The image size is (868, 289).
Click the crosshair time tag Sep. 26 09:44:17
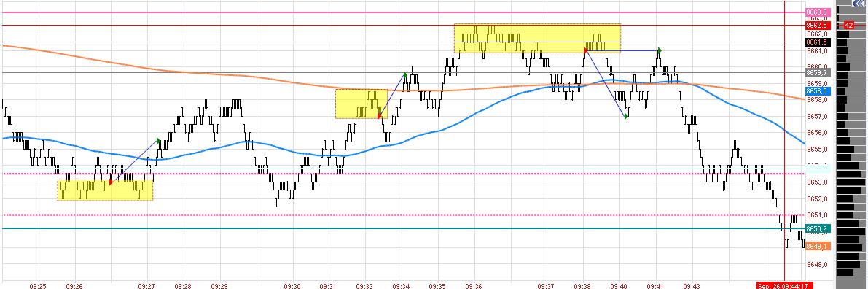[x=784, y=285]
